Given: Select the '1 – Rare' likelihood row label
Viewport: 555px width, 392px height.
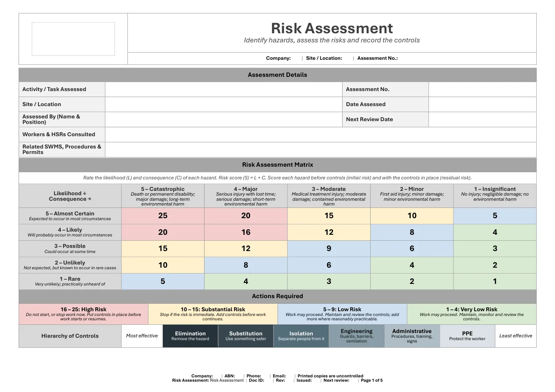Looking at the screenshot, I should click(x=70, y=282).
